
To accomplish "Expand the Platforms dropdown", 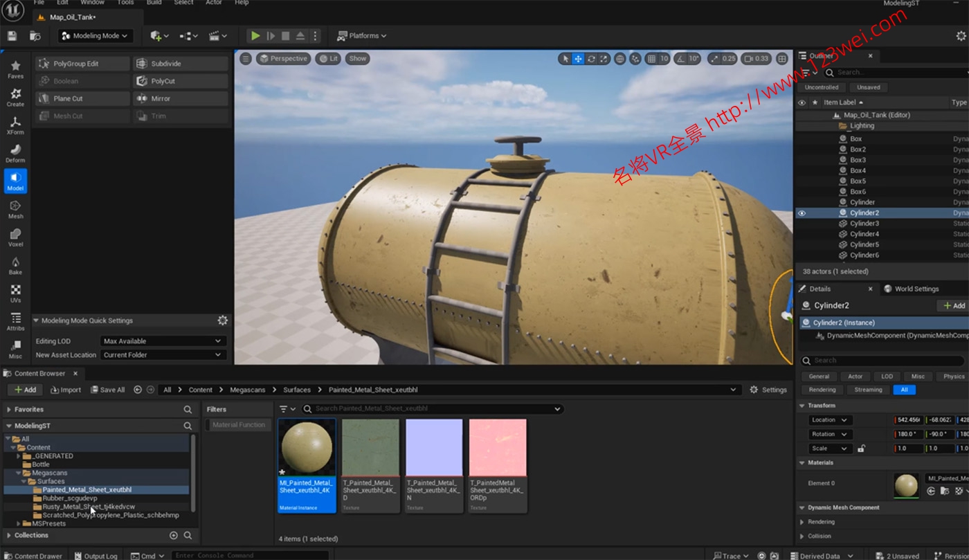I will click(x=361, y=36).
